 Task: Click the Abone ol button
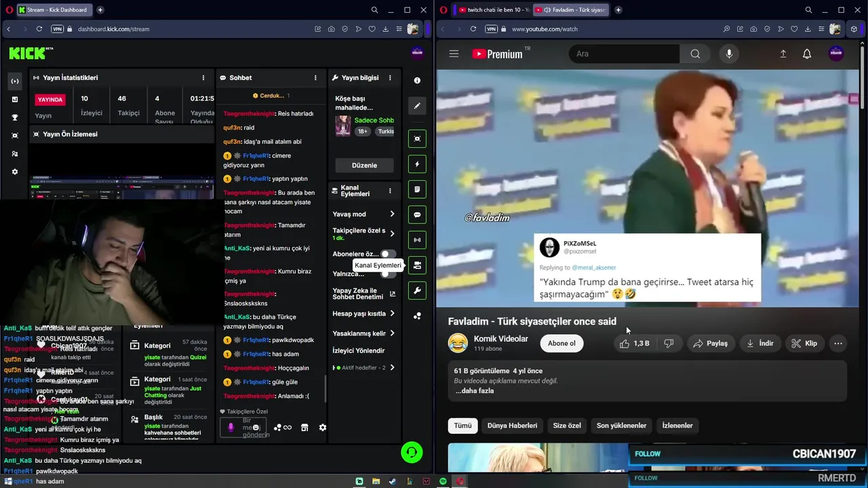coord(561,343)
